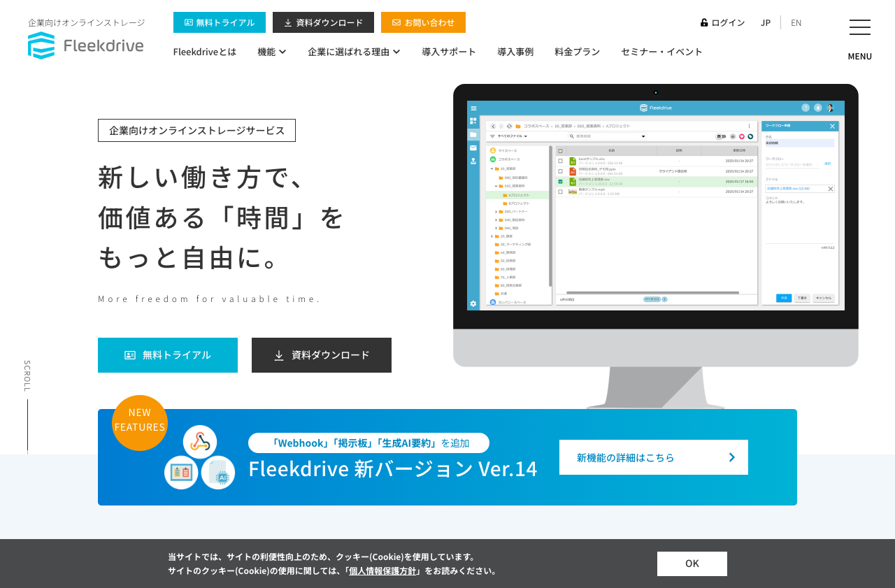Image resolution: width=895 pixels, height=588 pixels.
Task: Open the mail icon in Fleekdrive sidebar
Action: click(x=472, y=148)
